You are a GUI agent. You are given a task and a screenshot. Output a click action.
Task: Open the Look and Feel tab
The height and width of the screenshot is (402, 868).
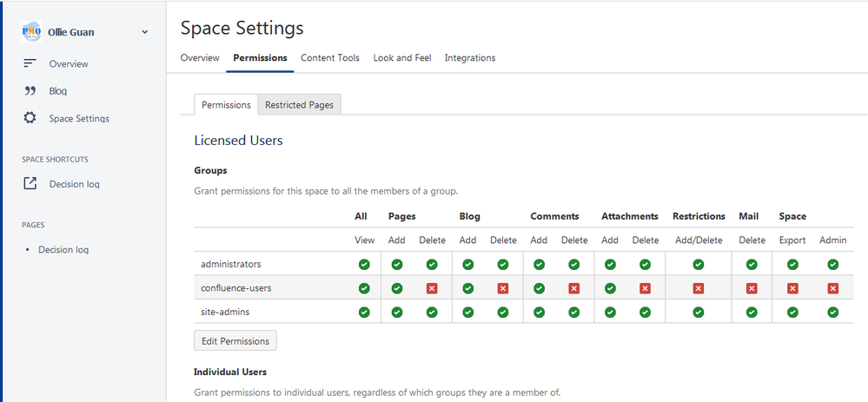click(x=402, y=58)
